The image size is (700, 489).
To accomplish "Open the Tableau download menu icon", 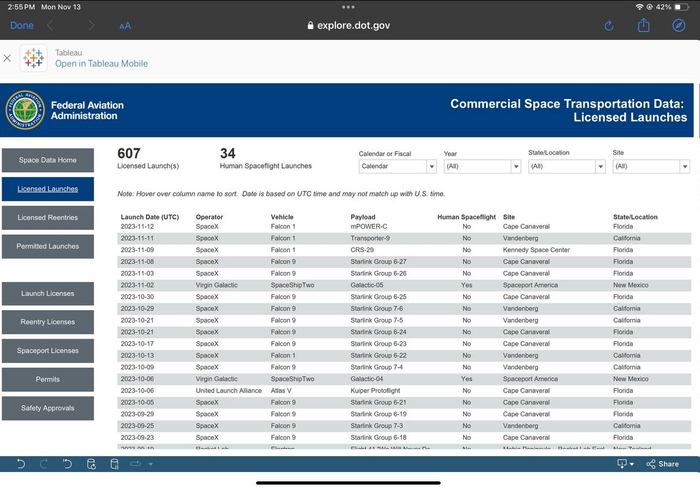I will tap(625, 464).
